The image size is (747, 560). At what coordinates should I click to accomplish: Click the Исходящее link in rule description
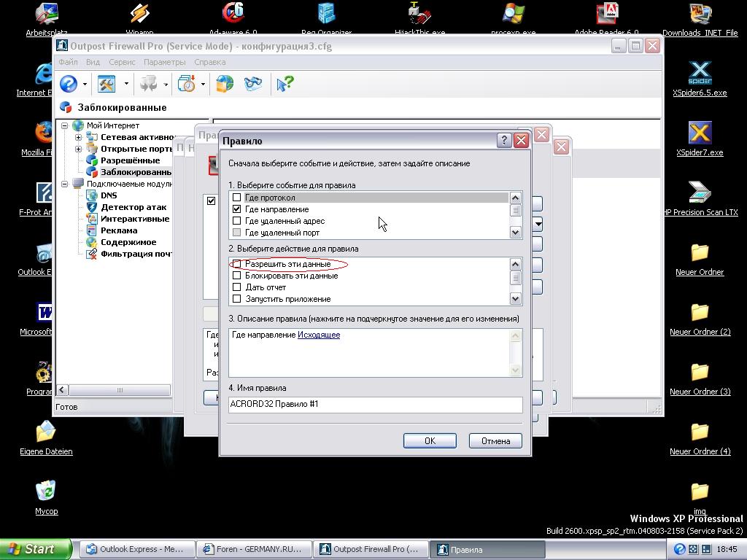(319, 335)
